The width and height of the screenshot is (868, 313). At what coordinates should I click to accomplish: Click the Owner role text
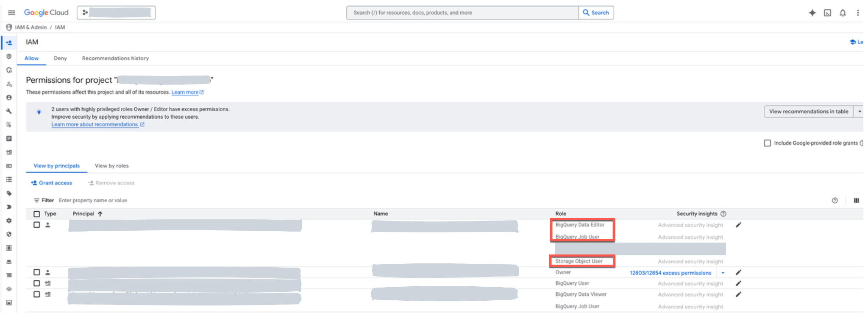point(563,272)
